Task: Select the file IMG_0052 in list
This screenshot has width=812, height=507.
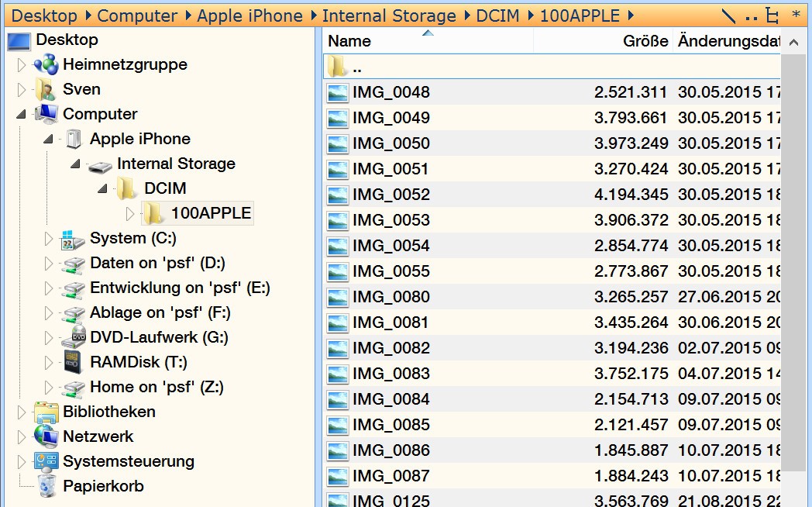Action: click(391, 195)
